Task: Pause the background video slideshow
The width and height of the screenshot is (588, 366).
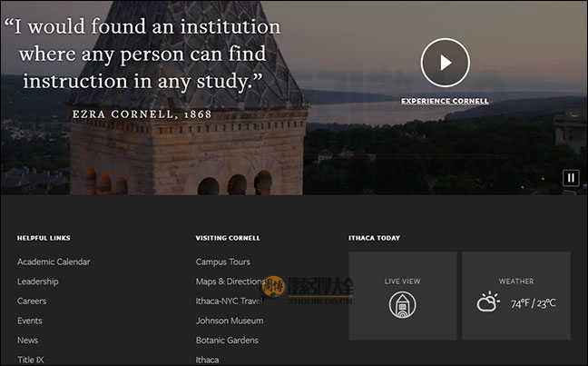Action: (x=571, y=178)
